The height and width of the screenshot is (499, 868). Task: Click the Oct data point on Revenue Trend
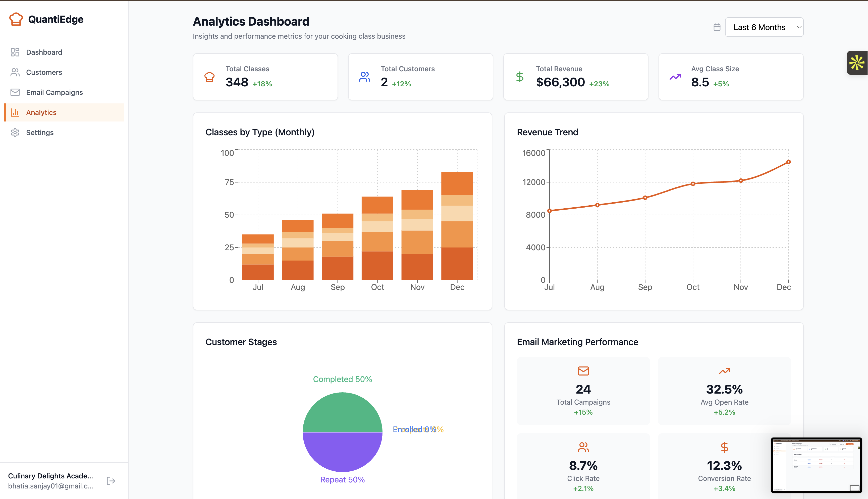[693, 184]
